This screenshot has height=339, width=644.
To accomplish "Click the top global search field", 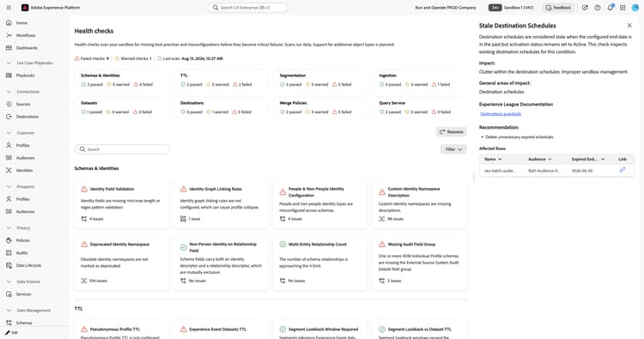I will click(247, 8).
